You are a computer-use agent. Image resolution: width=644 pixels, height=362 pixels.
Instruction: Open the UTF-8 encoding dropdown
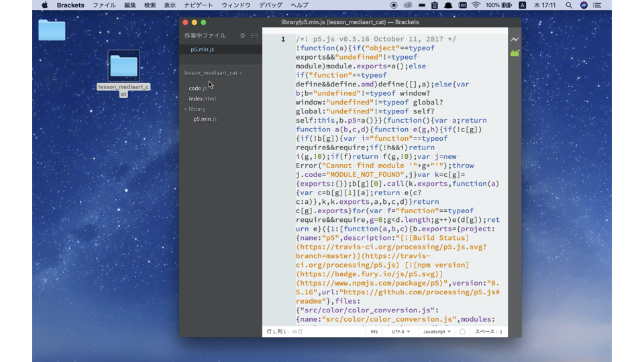click(x=400, y=332)
